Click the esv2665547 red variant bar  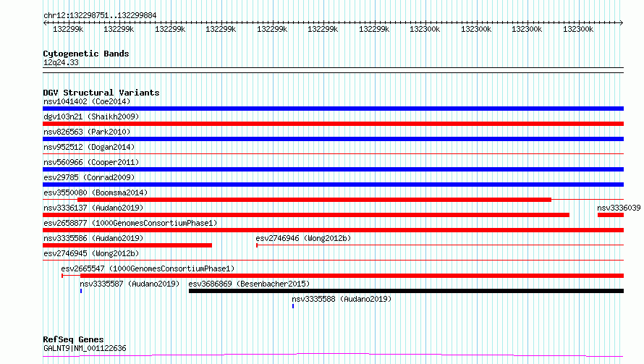[352, 276]
